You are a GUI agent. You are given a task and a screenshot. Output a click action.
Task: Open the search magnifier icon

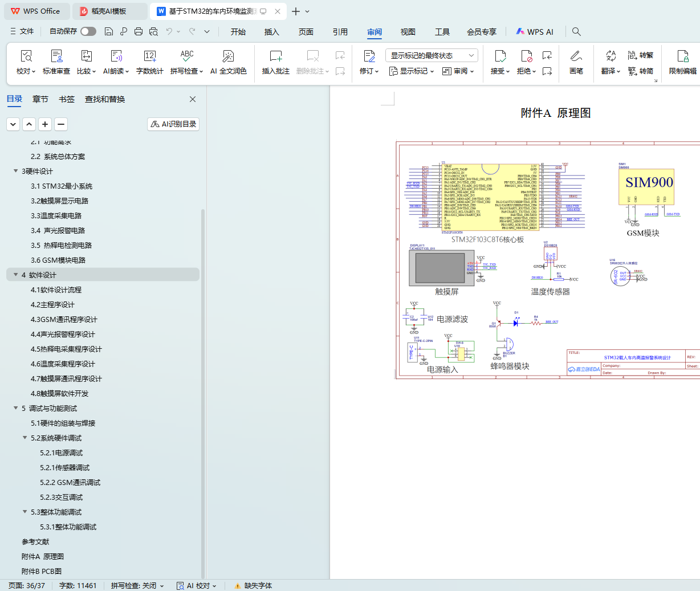[576, 32]
